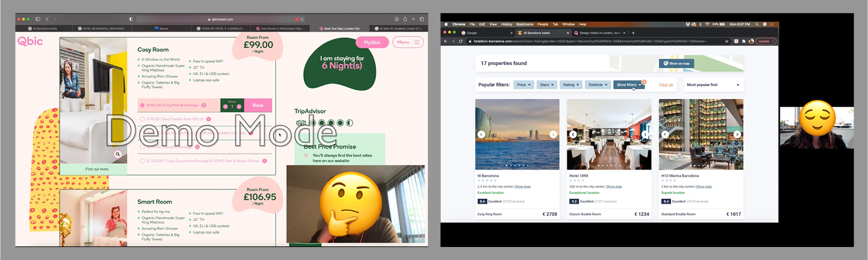Viewport: 868px width, 260px height.
Task: Increase Cosy Room rooms count
Action: click(x=239, y=107)
